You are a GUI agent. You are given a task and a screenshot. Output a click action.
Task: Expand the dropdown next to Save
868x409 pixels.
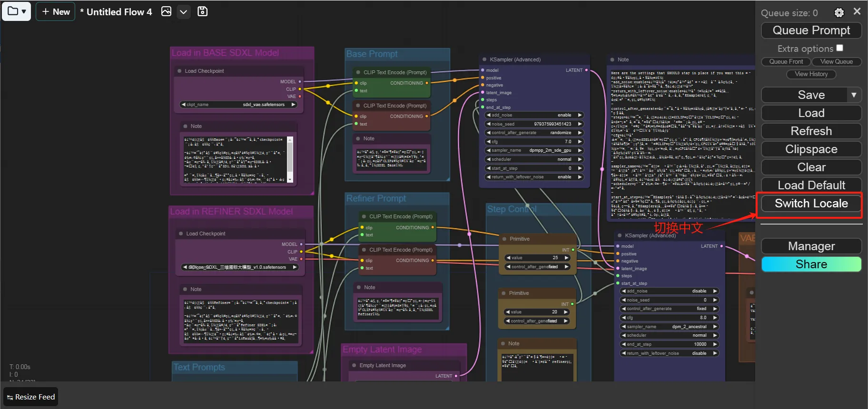[x=854, y=95]
